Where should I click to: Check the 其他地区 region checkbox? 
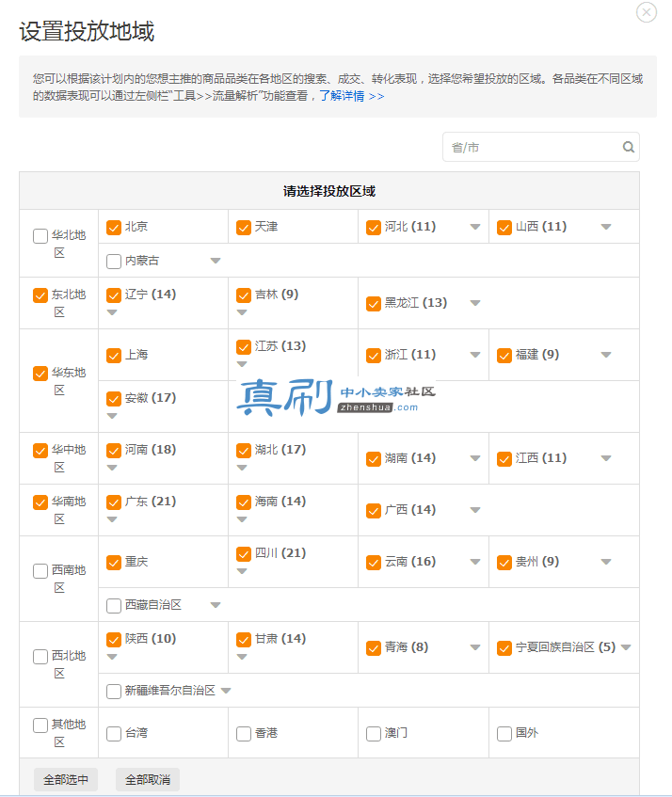click(x=40, y=725)
